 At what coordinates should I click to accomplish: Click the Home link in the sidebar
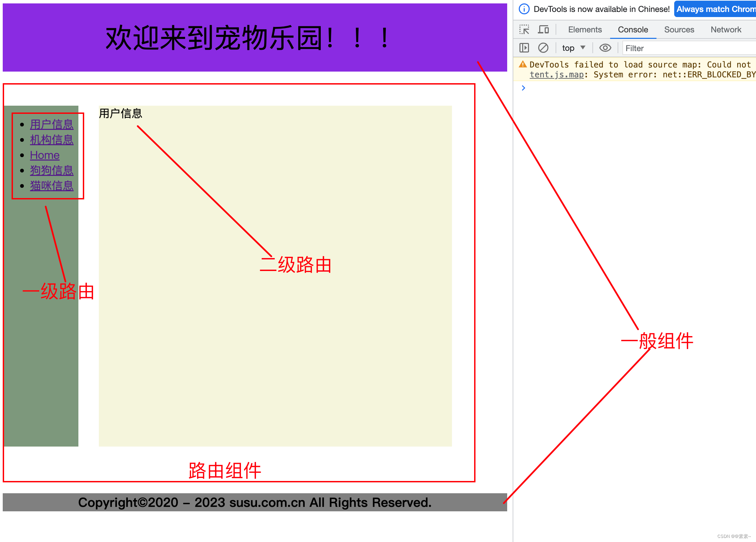click(x=44, y=155)
